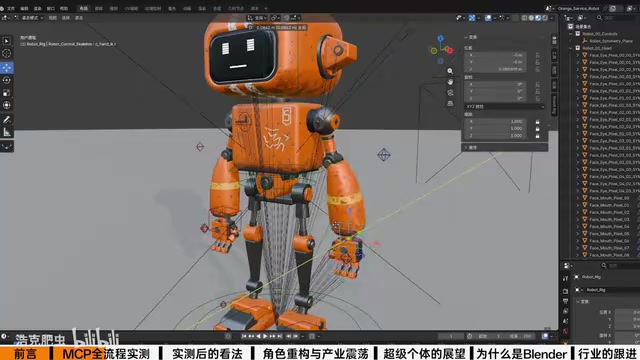Add a new workspace with plus button
Viewport: 640px width, 360px height.
pos(266,8)
